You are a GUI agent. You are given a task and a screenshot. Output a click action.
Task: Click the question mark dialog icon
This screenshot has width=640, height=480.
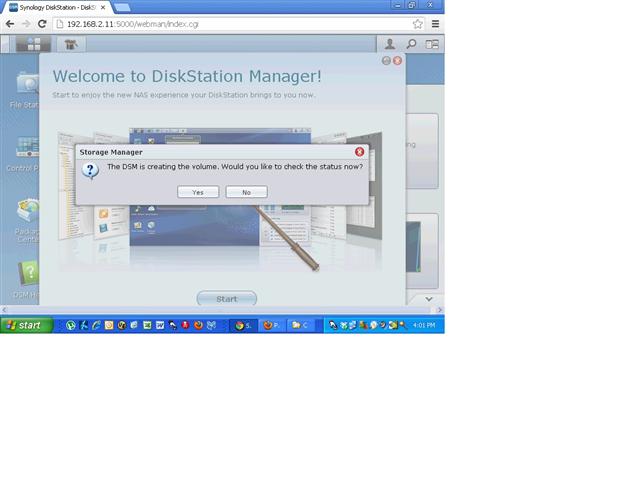[x=90, y=170]
